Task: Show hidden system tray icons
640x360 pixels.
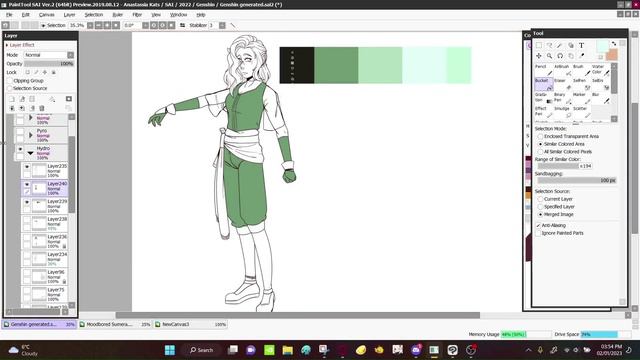Action: (529, 350)
